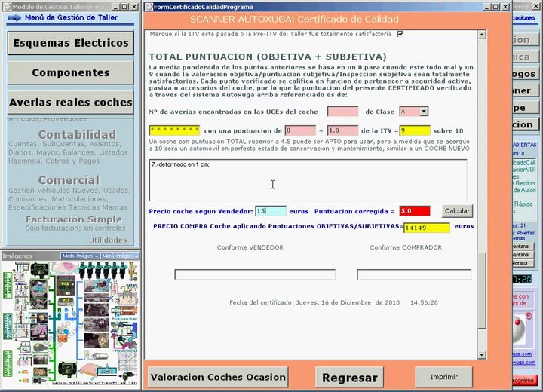The height and width of the screenshot is (392, 543).
Task: Click the certificate scrollbar down arrow
Action: tap(482, 354)
